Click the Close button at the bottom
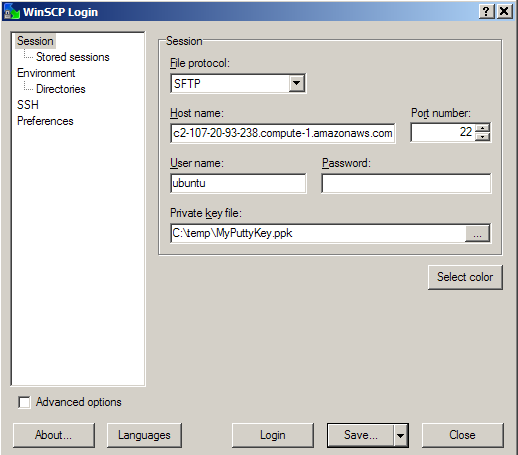The height and width of the screenshot is (455, 518). click(x=462, y=435)
